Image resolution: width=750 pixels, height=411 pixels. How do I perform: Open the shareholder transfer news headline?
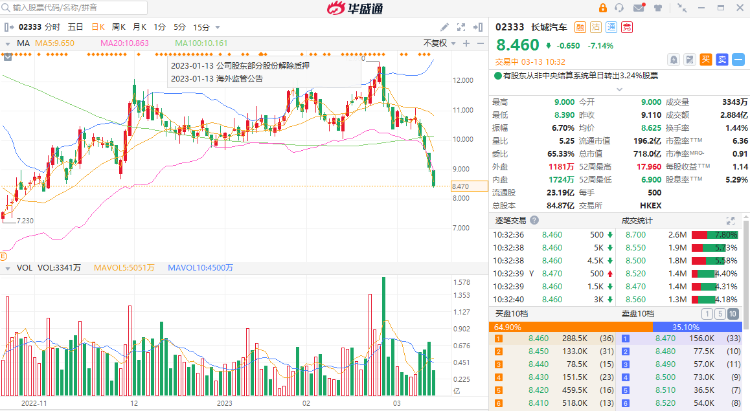point(581,76)
